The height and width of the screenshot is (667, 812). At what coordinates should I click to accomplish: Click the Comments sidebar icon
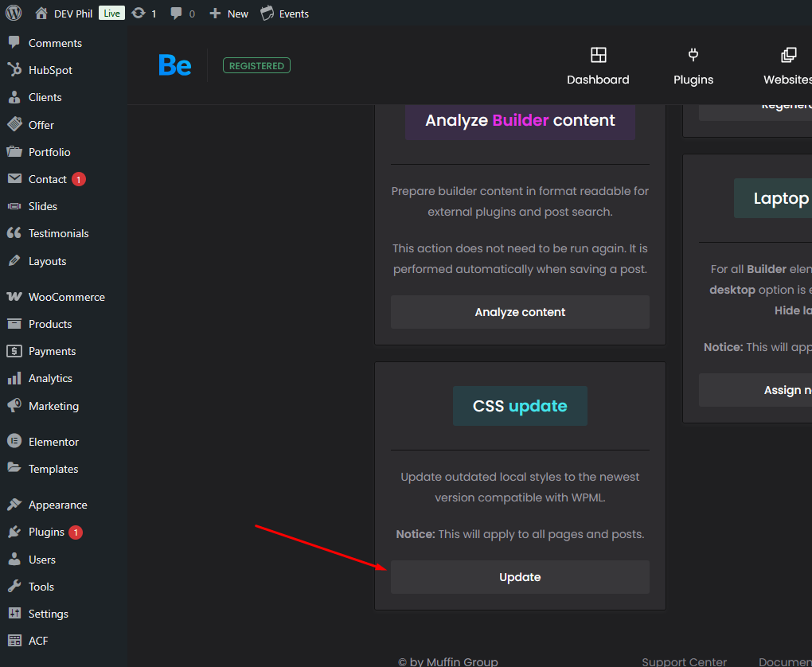pyautogui.click(x=14, y=43)
